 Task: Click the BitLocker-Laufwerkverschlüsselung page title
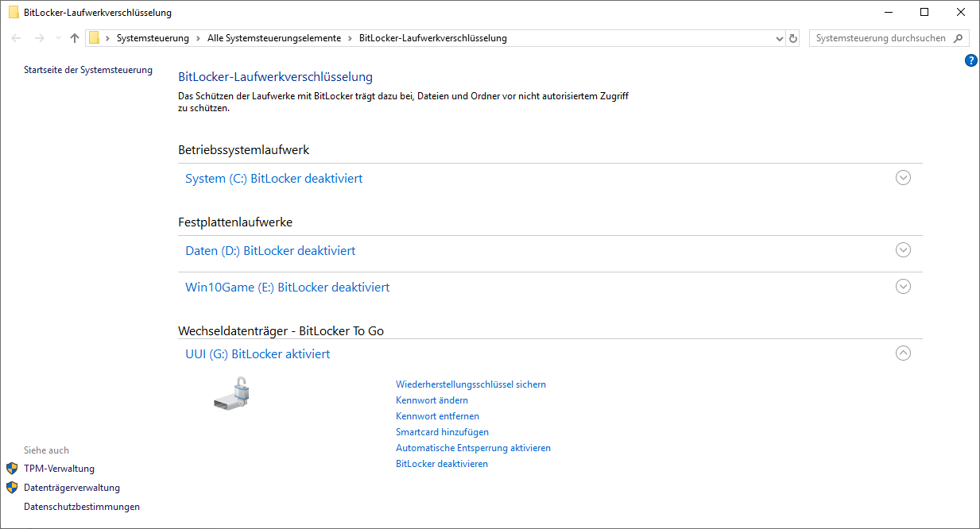click(x=275, y=77)
